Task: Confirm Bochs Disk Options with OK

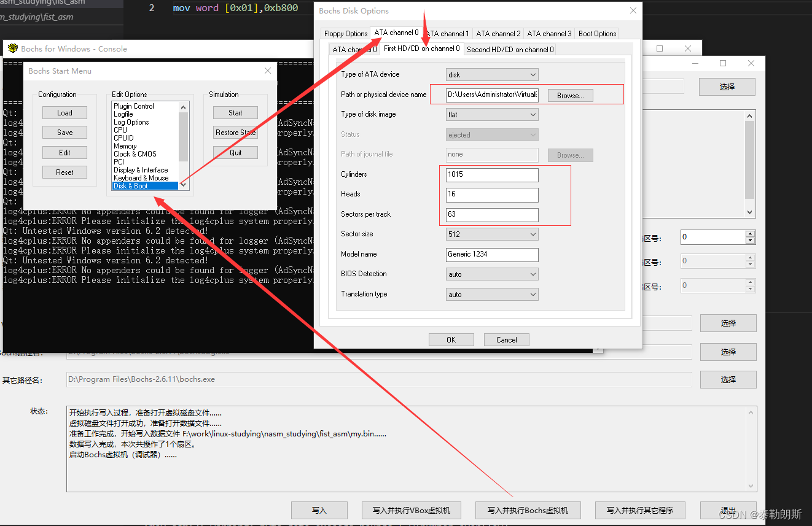Action: point(451,340)
